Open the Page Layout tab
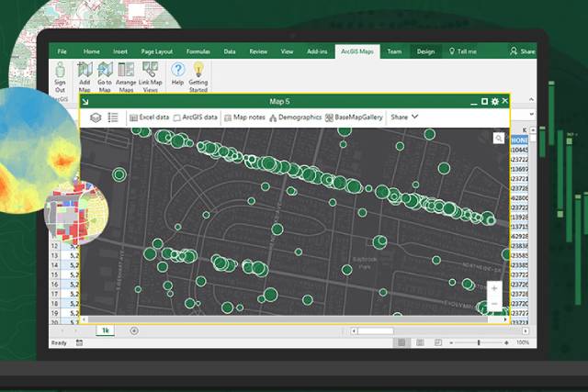The height and width of the screenshot is (392, 588). coord(157,51)
